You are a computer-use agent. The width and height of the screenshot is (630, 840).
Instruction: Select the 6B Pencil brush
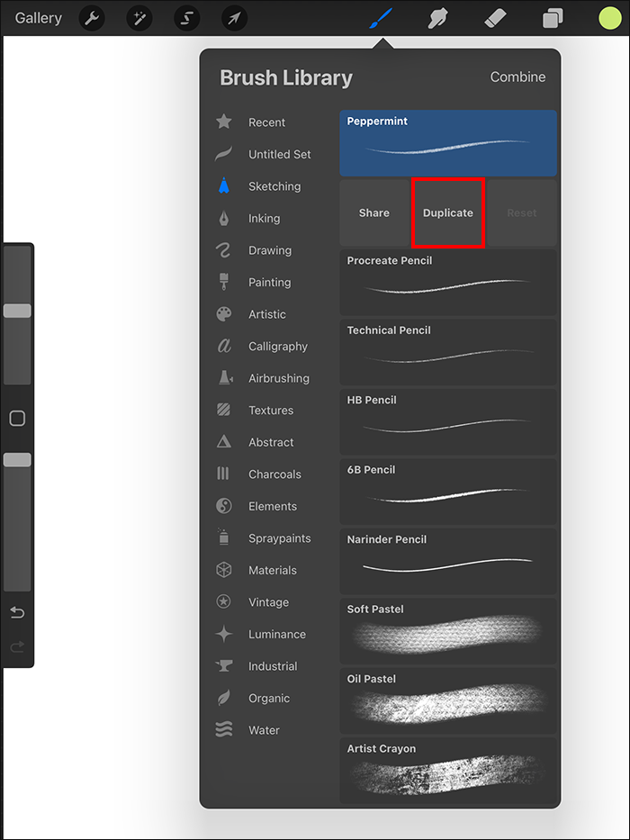448,492
